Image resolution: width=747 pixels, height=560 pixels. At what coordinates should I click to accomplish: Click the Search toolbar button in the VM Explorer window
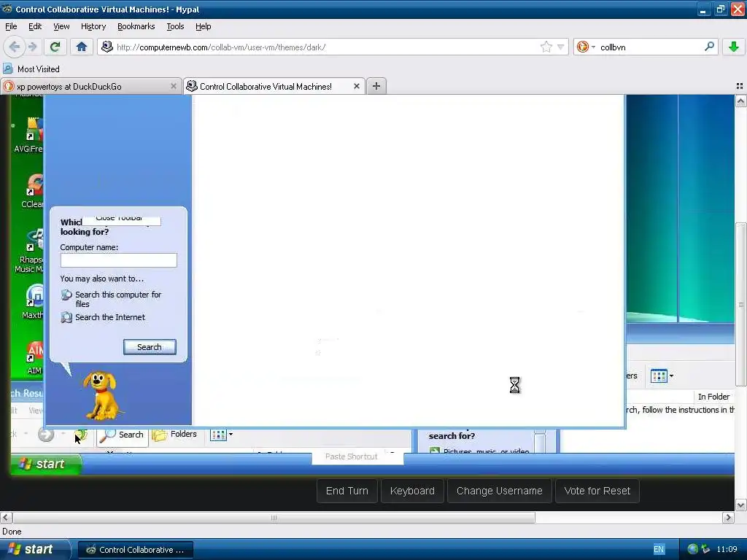[122, 435]
